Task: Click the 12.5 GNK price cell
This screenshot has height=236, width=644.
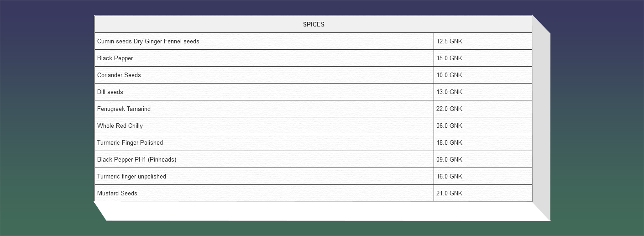Action: [483, 41]
